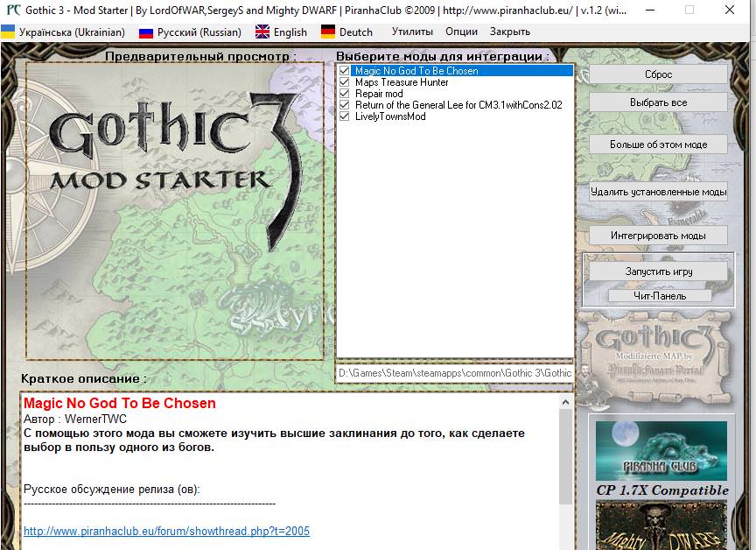Open the Чит-Панель button

pos(660,296)
